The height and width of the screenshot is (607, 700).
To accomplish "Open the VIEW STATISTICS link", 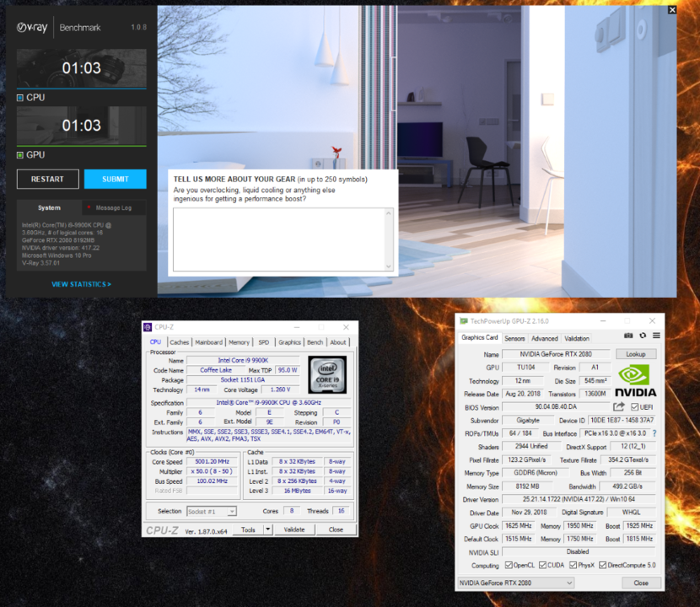I will point(81,284).
